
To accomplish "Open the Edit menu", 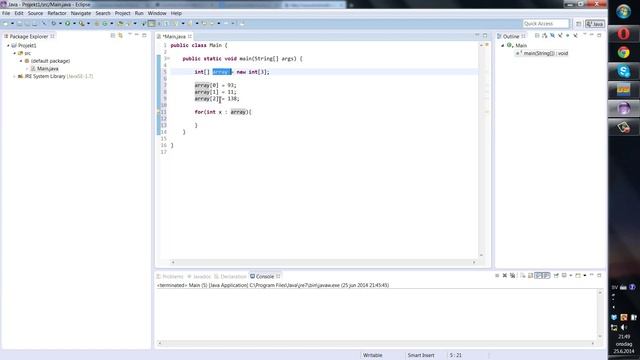I will pyautogui.click(x=19, y=13).
